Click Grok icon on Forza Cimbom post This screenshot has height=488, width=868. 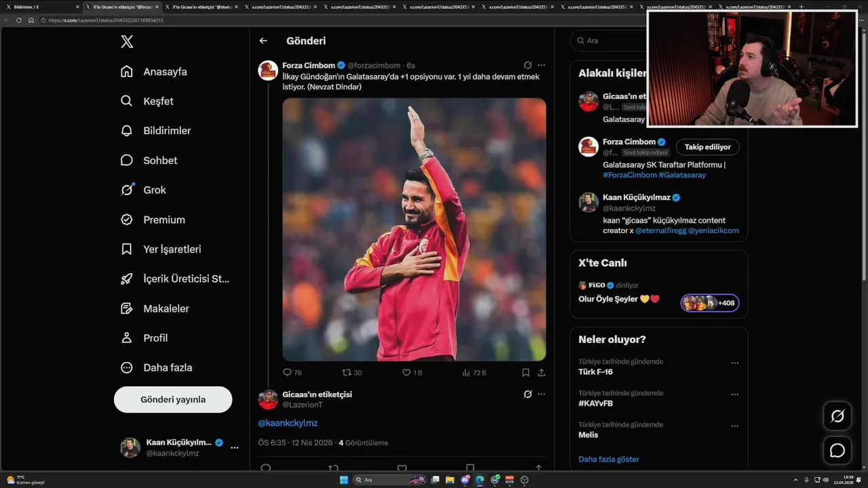tap(528, 66)
